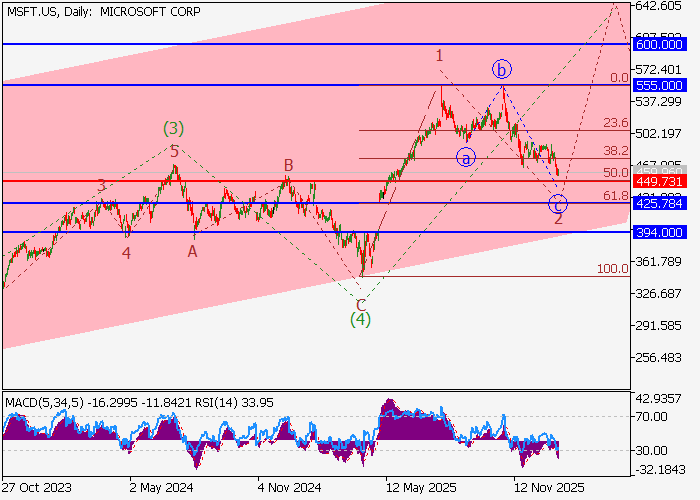
Task: Click the circled a wave label
Action: pyautogui.click(x=466, y=157)
